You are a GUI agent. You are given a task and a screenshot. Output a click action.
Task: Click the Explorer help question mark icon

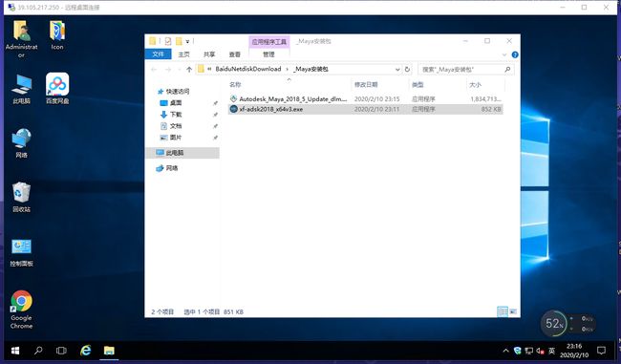515,54
